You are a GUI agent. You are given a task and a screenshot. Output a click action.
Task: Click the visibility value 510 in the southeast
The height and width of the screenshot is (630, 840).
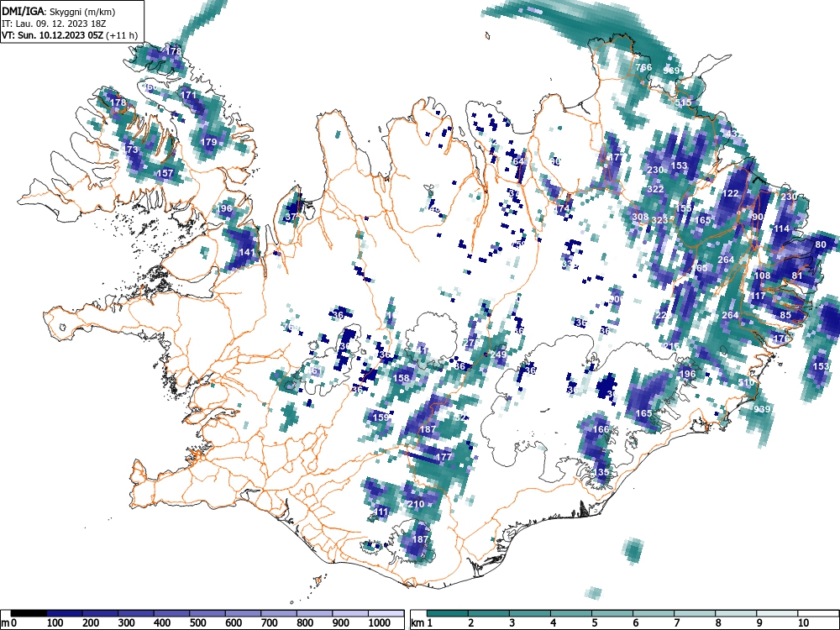(x=746, y=382)
